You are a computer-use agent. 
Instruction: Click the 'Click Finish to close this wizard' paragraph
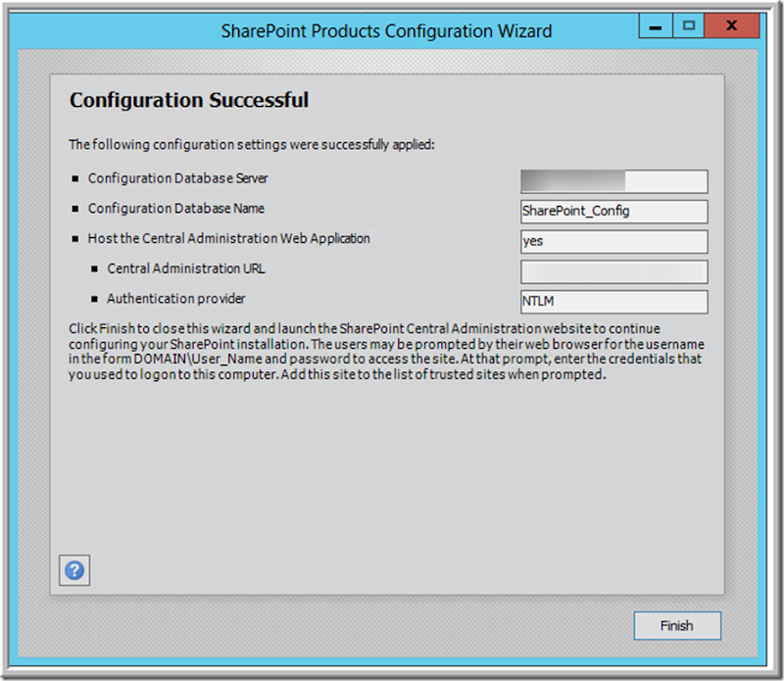(386, 352)
